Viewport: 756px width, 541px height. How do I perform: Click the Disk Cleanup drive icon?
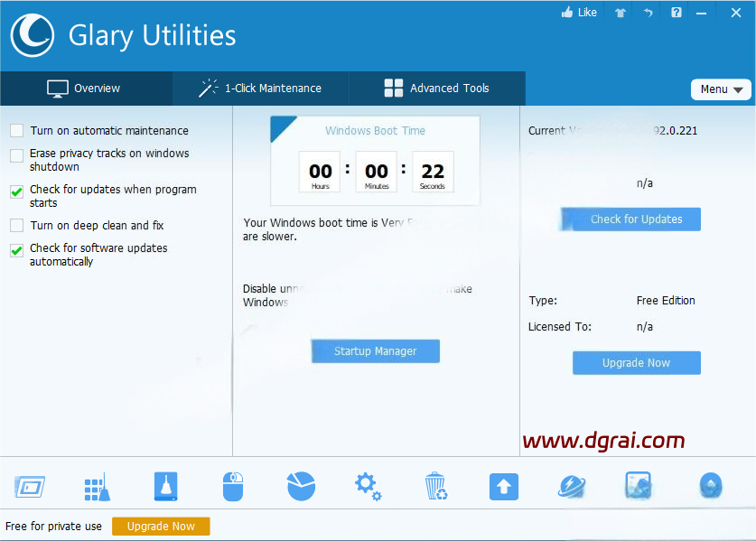click(x=165, y=487)
